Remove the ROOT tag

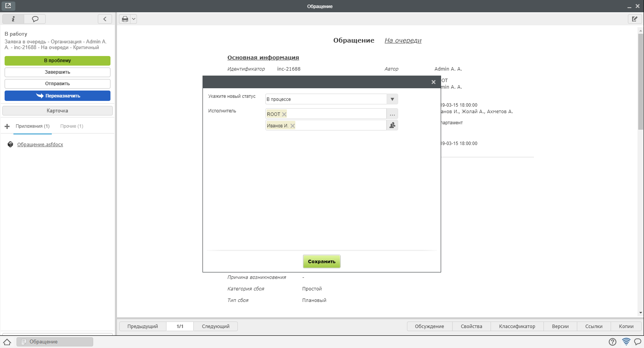284,114
